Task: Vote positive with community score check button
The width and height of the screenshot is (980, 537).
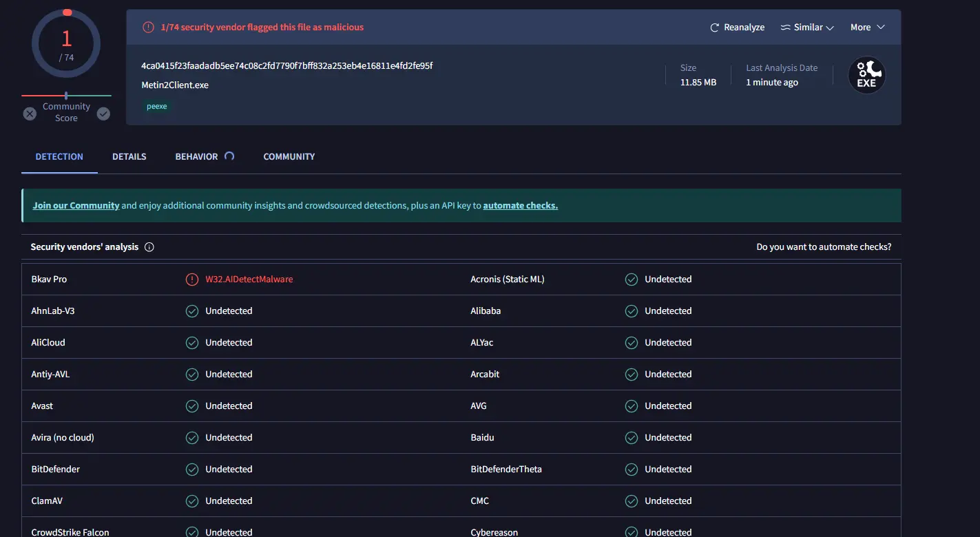Action: pyautogui.click(x=103, y=114)
